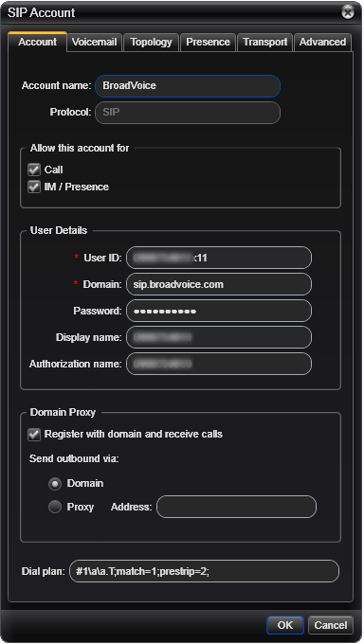Uncheck the Call checkbox
Image resolution: width=364 pixels, height=644 pixels.
click(x=34, y=170)
